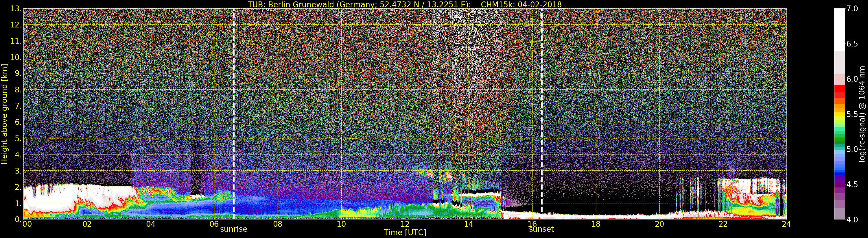Click the colorbar value '6.0'
Viewport: 868px width, 238px height.
click(852, 79)
